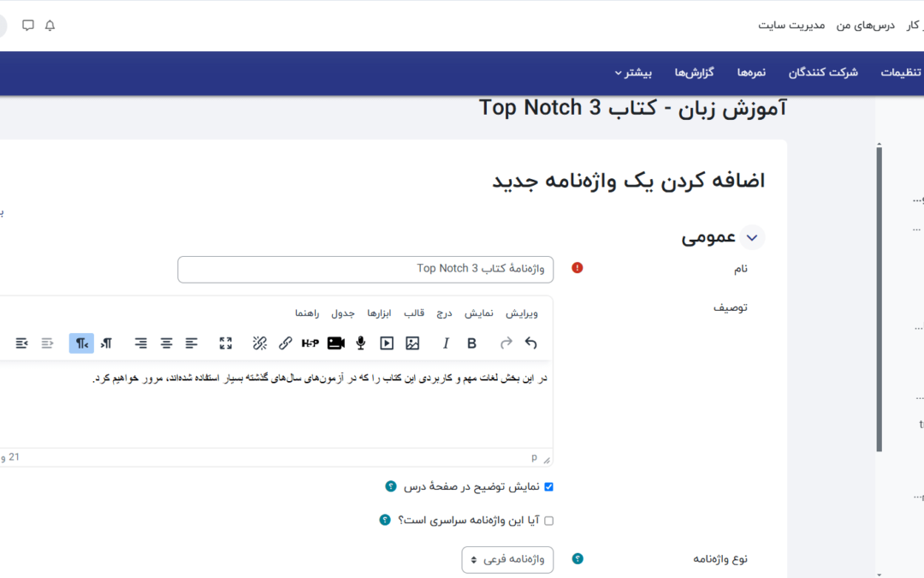924x578 pixels.
Task: Enable the «آیا این واژه‌نامه سراسری است؟» checkbox
Action: [x=549, y=521]
